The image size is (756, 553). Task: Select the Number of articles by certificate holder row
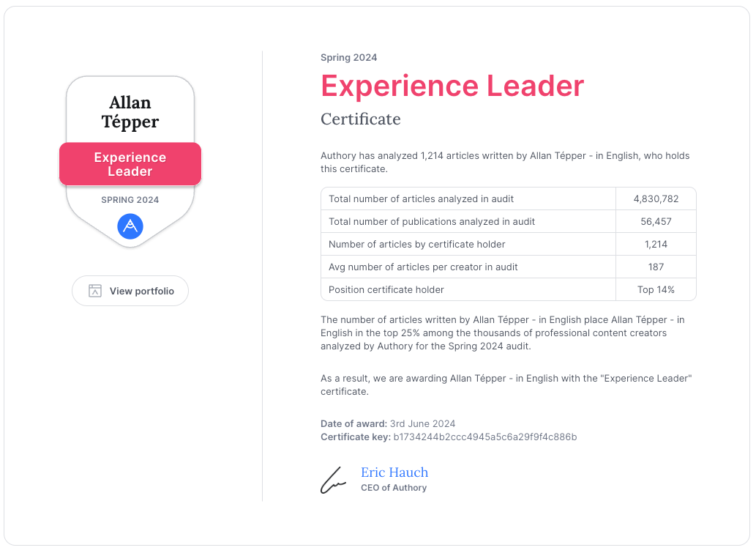pyautogui.click(x=509, y=244)
